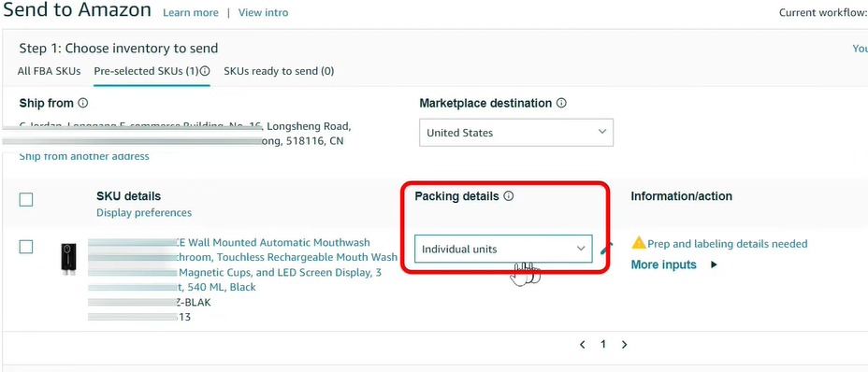Image resolution: width=868 pixels, height=372 pixels.
Task: Click info icon beside Marketplace destination
Action: pyautogui.click(x=561, y=103)
